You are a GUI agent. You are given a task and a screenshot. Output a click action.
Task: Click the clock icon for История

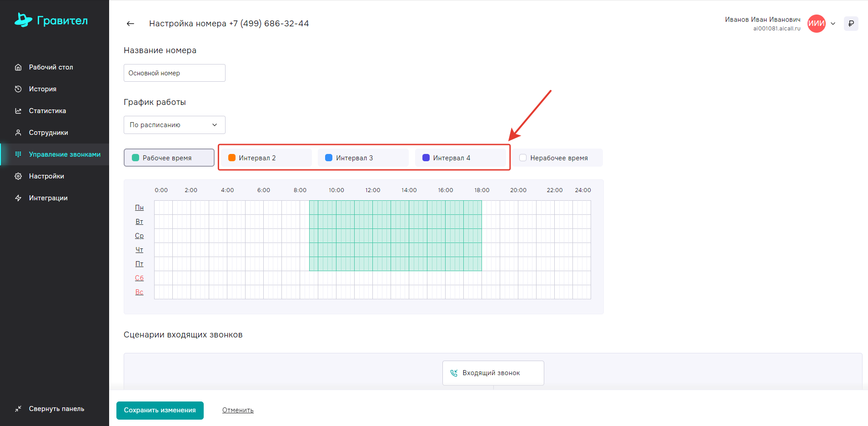pyautogui.click(x=18, y=89)
